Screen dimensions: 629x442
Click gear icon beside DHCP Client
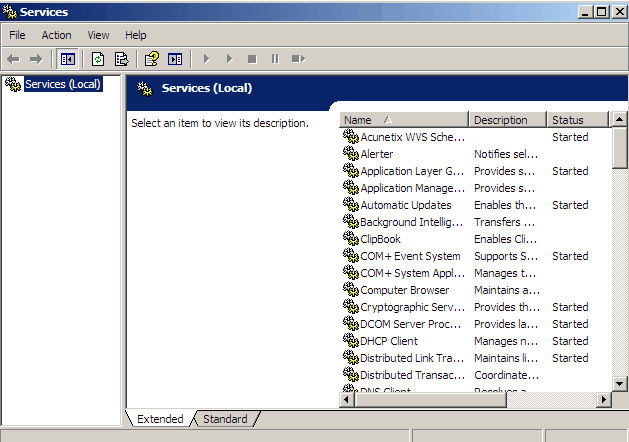click(351, 340)
